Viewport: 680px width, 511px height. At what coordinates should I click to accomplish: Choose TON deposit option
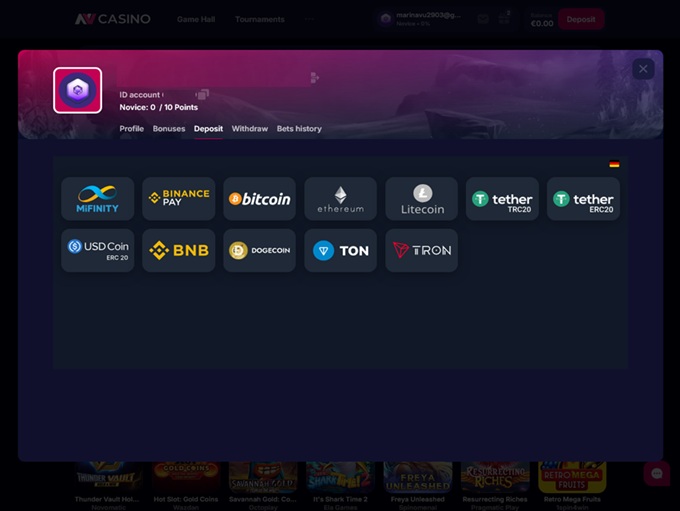click(340, 250)
